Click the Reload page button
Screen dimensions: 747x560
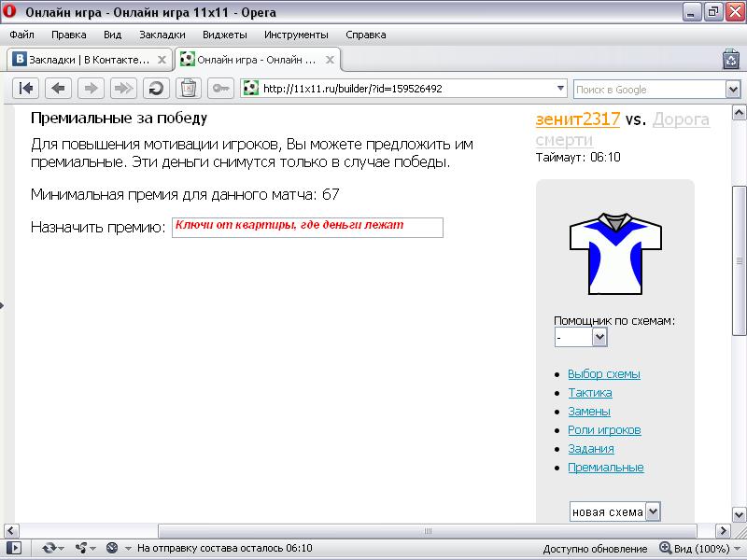tap(155, 89)
